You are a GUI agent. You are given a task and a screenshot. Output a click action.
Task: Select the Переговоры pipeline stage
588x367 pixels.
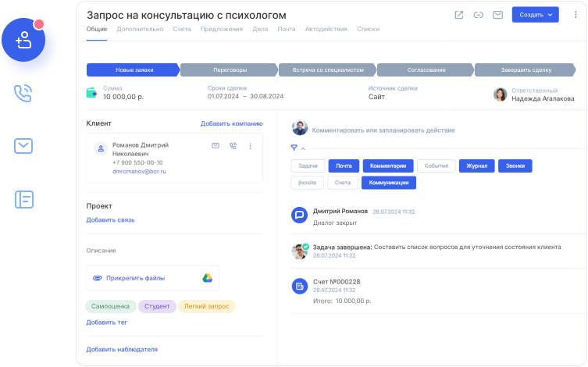(230, 69)
